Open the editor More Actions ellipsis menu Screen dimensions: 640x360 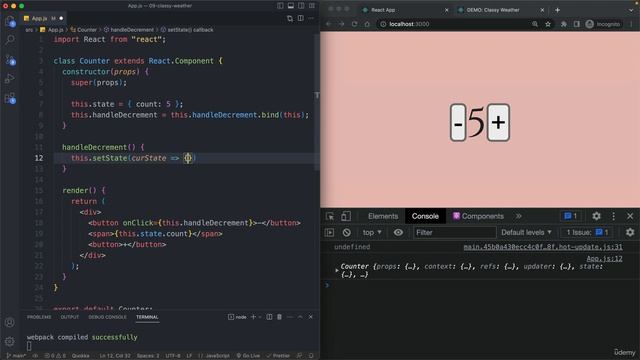[311, 18]
